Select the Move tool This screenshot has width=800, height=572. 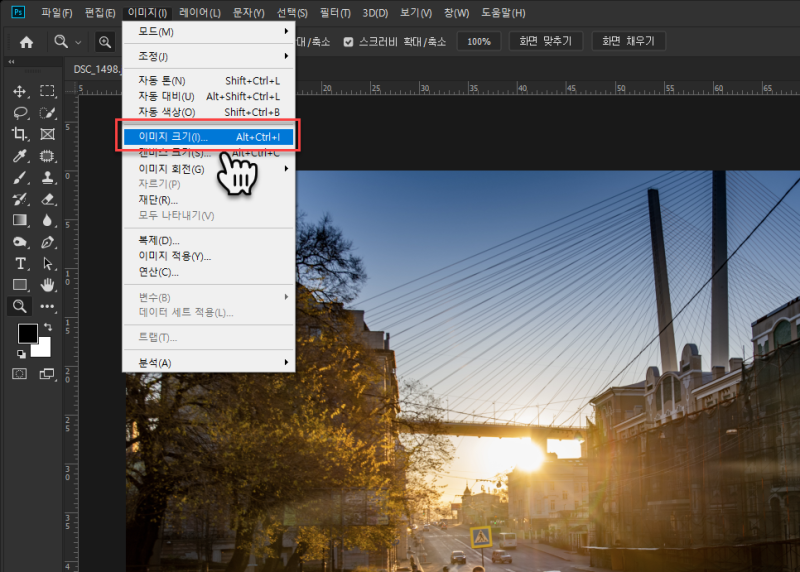click(x=19, y=91)
